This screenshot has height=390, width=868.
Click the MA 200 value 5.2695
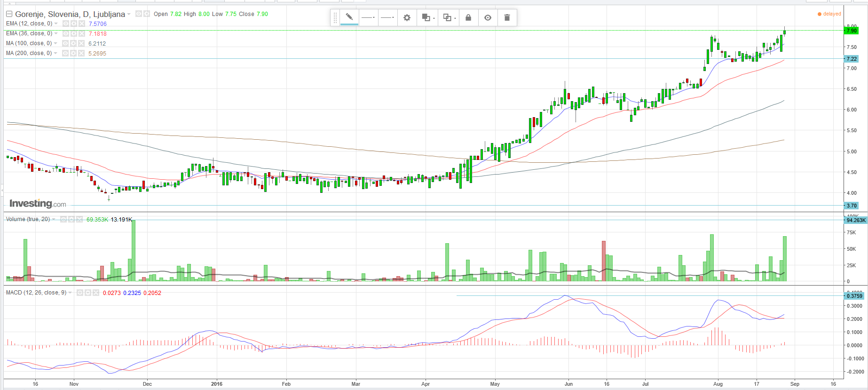coord(97,54)
